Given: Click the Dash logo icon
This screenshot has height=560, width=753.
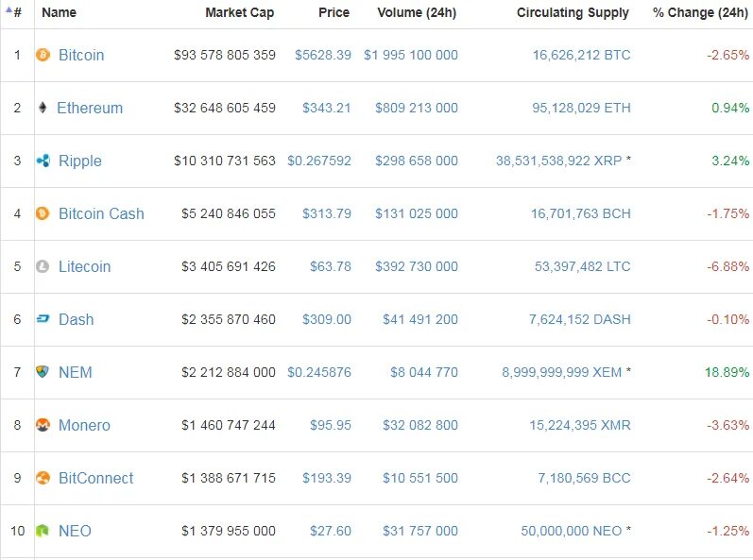Looking at the screenshot, I should coord(43,319).
